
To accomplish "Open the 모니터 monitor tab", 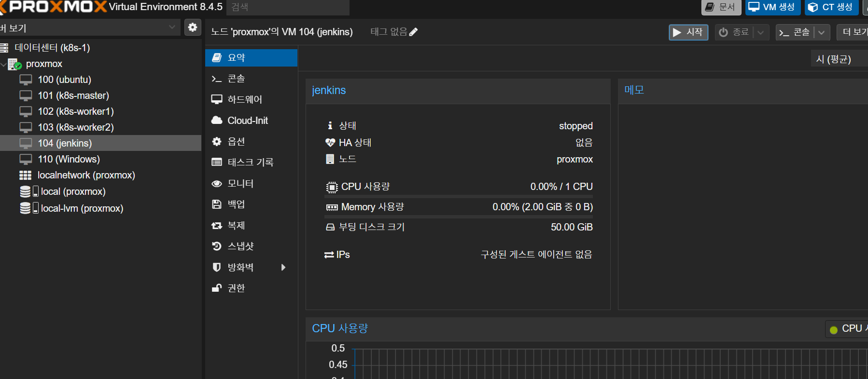I will point(251,183).
